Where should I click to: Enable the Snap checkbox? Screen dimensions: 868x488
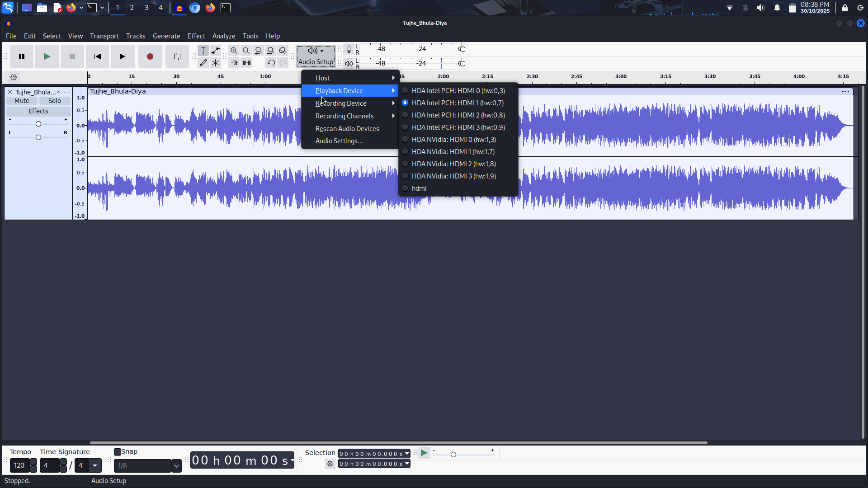[x=118, y=452]
